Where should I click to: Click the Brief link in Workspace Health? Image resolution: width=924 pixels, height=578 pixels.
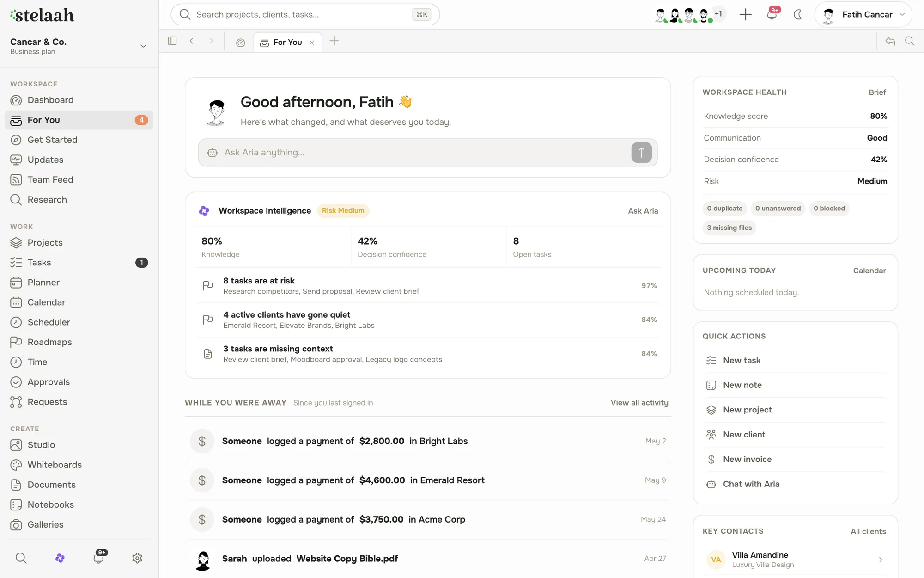(x=877, y=92)
